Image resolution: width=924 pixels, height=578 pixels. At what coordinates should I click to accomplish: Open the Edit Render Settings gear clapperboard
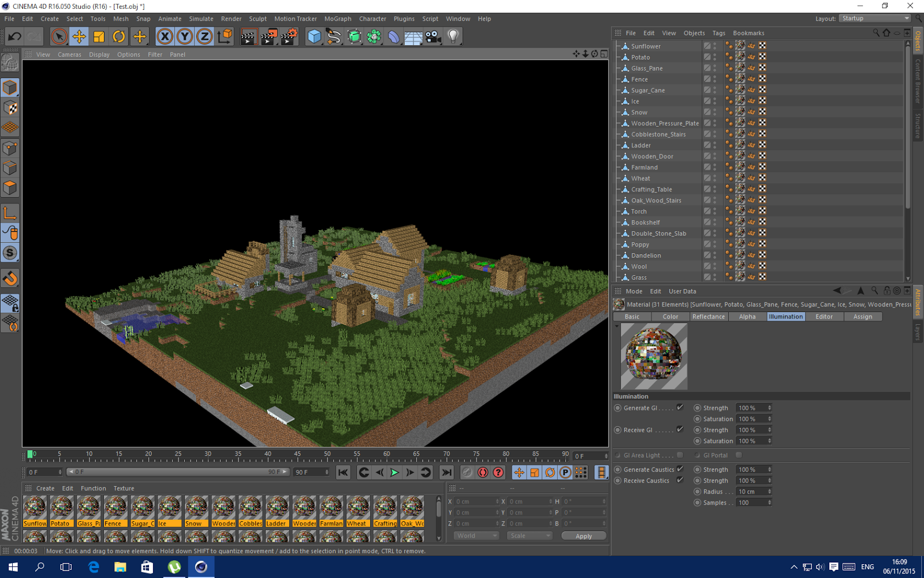(289, 36)
